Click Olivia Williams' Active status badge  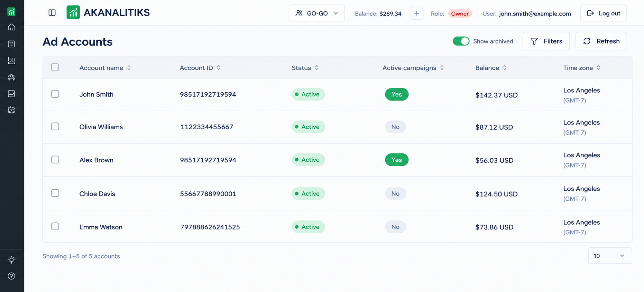308,127
